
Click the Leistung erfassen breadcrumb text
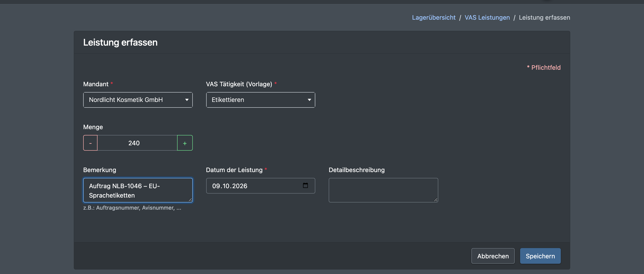pos(544,17)
